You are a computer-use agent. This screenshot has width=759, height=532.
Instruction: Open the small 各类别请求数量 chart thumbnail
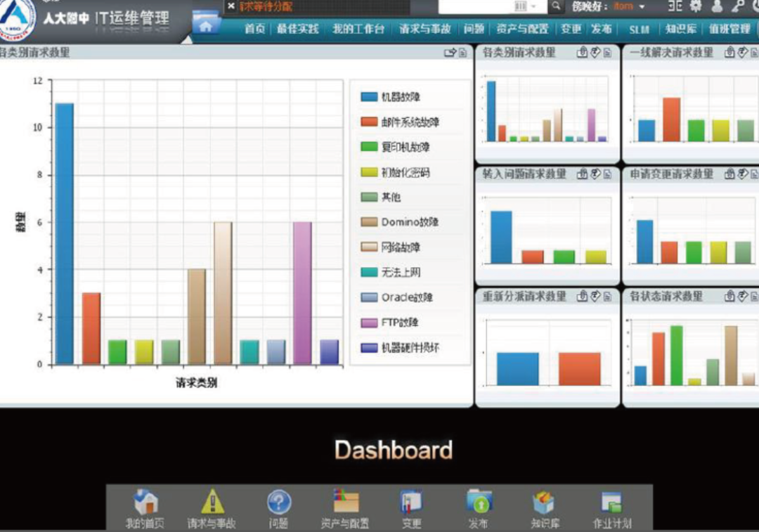547,110
